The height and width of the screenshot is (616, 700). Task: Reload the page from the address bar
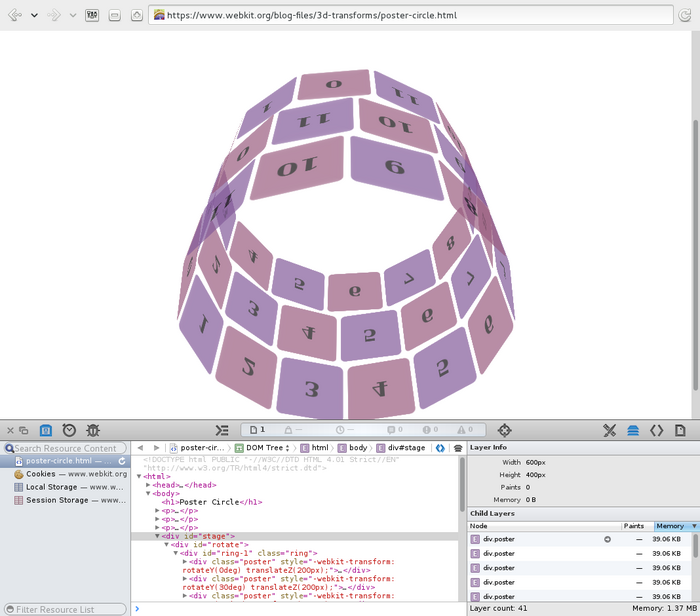click(x=684, y=16)
